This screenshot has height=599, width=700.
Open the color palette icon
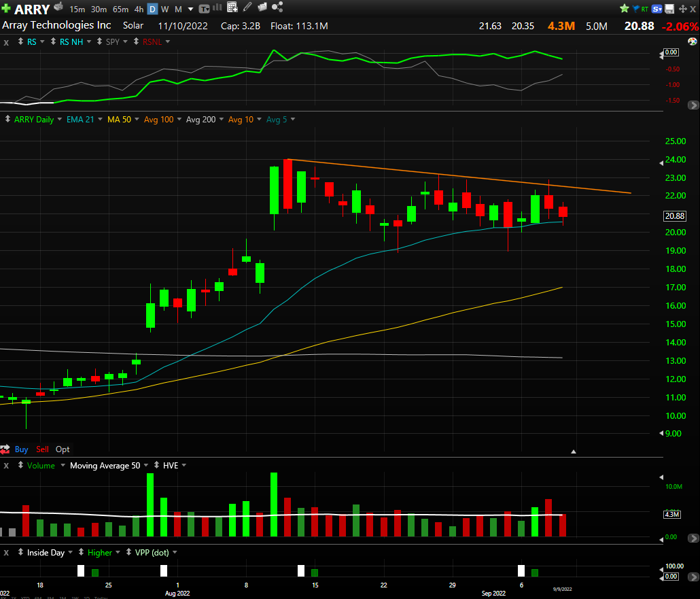coord(693,41)
